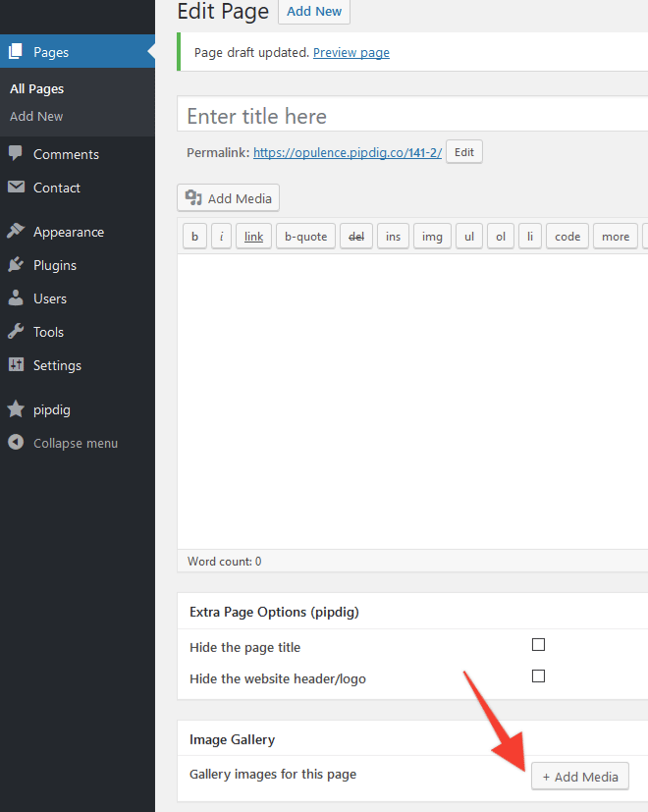Click the Tools wrench icon
Image resolution: width=648 pixels, height=812 pixels.
pyautogui.click(x=16, y=332)
